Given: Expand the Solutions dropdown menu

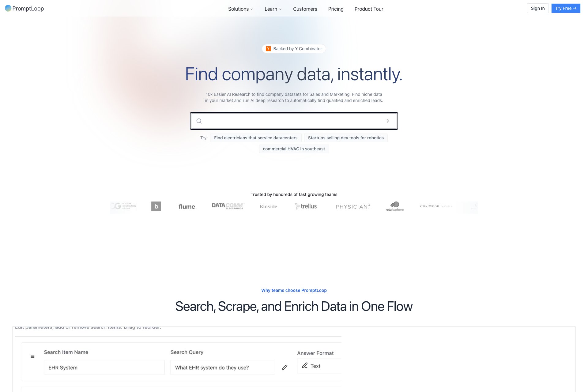Looking at the screenshot, I should tap(240, 9).
